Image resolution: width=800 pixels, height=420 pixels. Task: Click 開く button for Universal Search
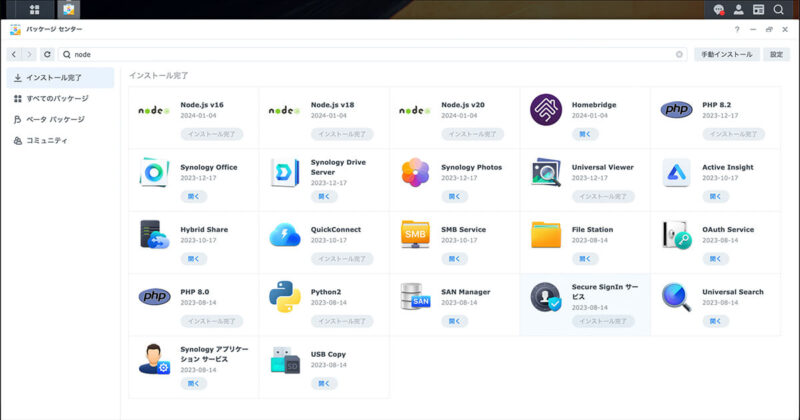pos(715,321)
